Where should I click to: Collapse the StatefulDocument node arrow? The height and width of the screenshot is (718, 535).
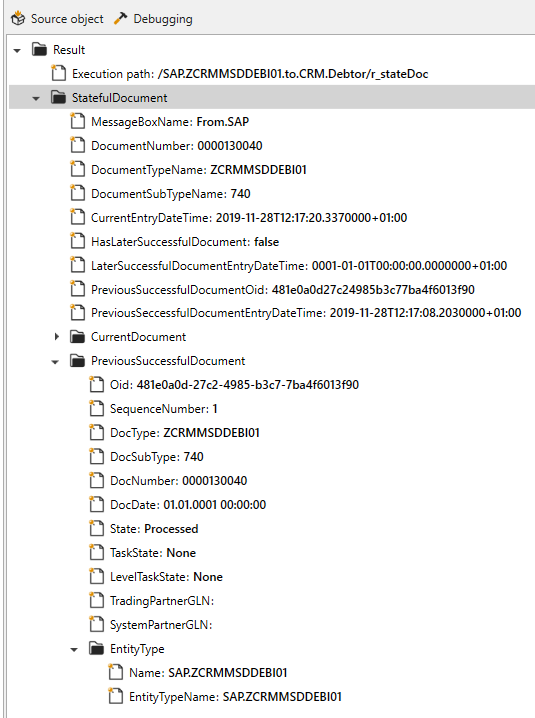36,98
